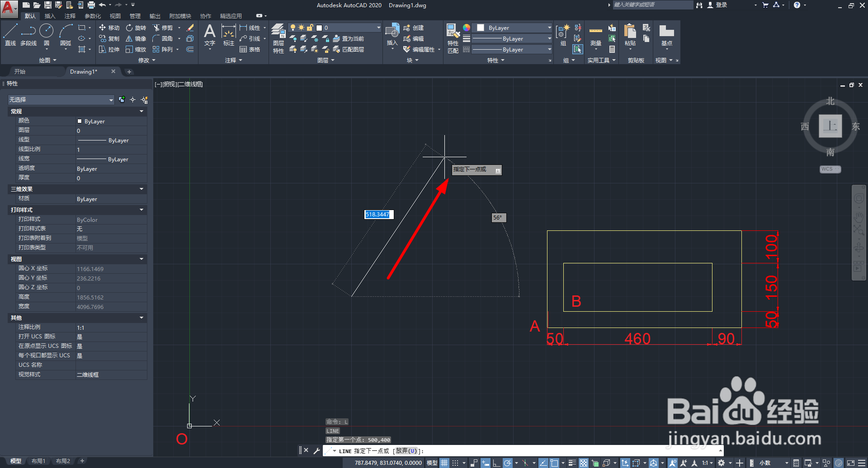Toggle snap mode in status bar
868x468 pixels.
pyautogui.click(x=455, y=463)
